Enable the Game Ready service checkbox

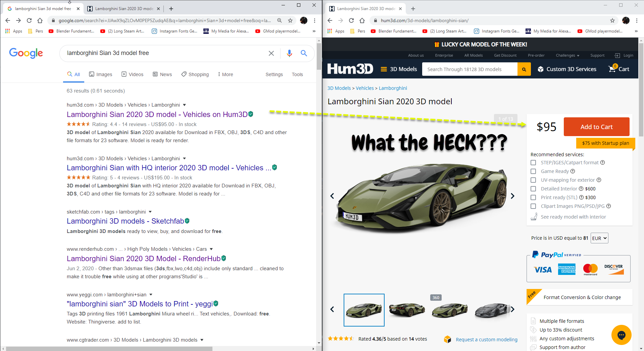[533, 171]
